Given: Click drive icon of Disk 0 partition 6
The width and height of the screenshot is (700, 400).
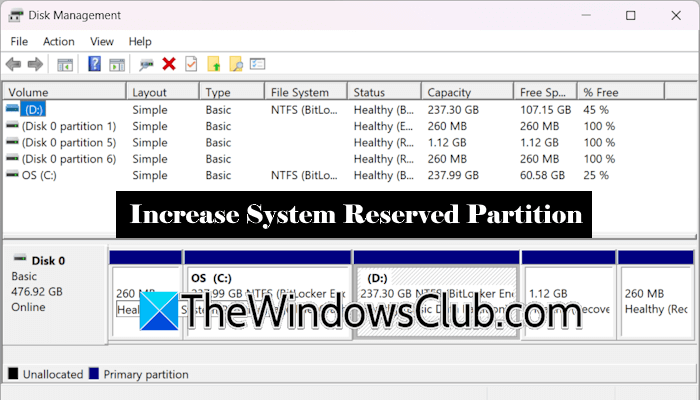Looking at the screenshot, I should [x=12, y=158].
